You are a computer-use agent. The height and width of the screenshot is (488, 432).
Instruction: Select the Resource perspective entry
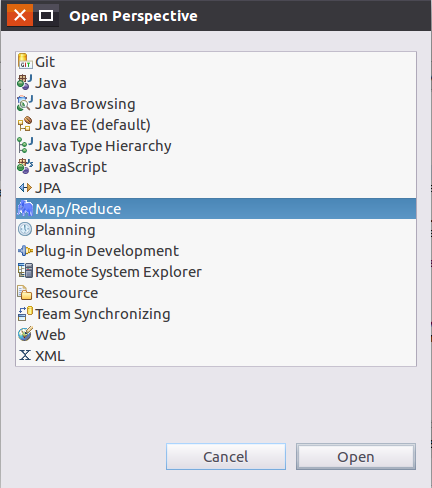click(x=216, y=293)
